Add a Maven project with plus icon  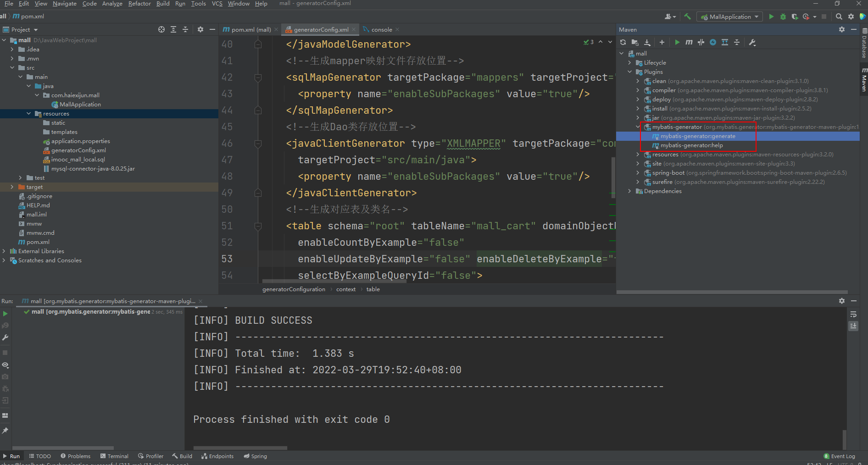point(662,42)
